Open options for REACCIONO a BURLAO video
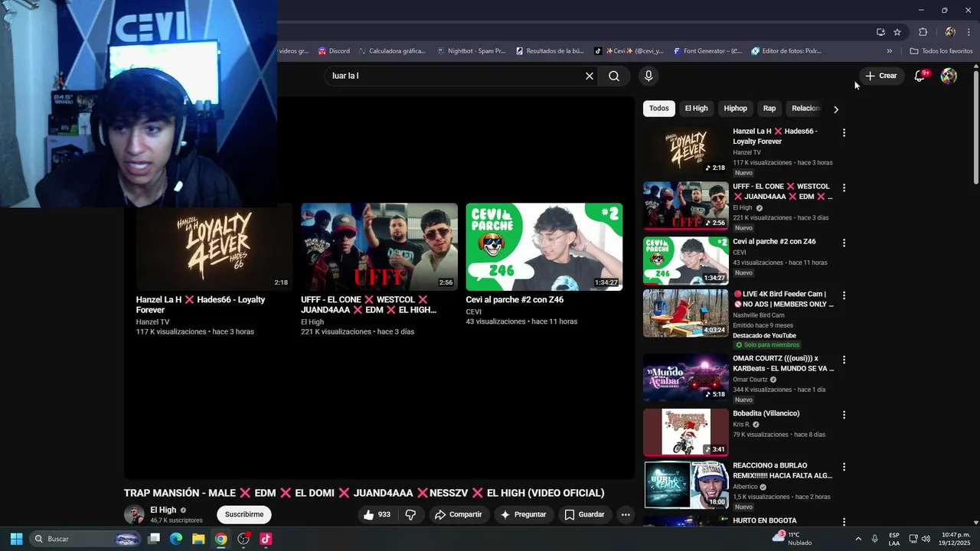The image size is (980, 551). [844, 466]
